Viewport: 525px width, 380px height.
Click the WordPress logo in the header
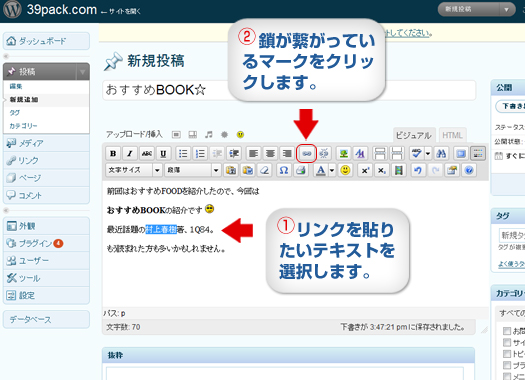pyautogui.click(x=12, y=9)
